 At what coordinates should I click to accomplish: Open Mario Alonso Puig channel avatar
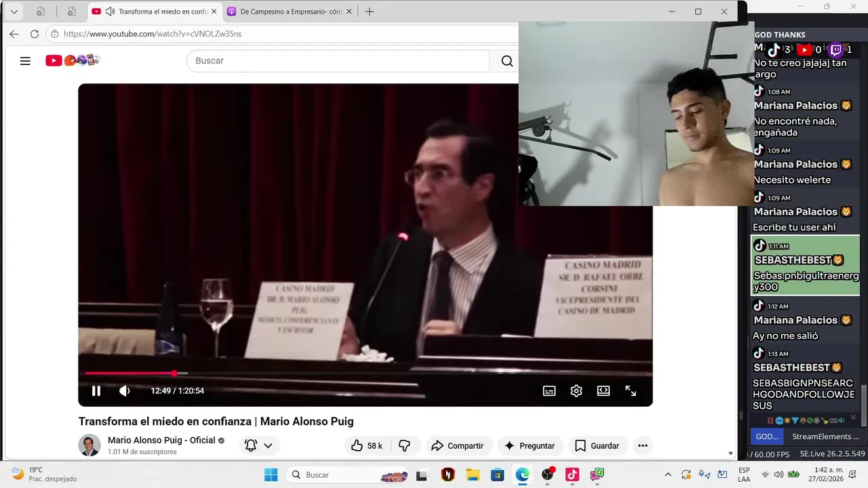90,445
